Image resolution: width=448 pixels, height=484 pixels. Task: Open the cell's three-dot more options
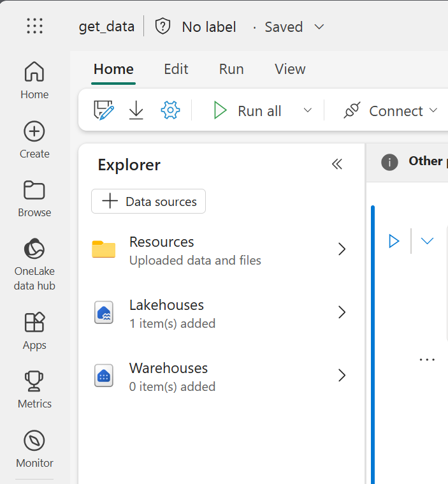click(427, 360)
